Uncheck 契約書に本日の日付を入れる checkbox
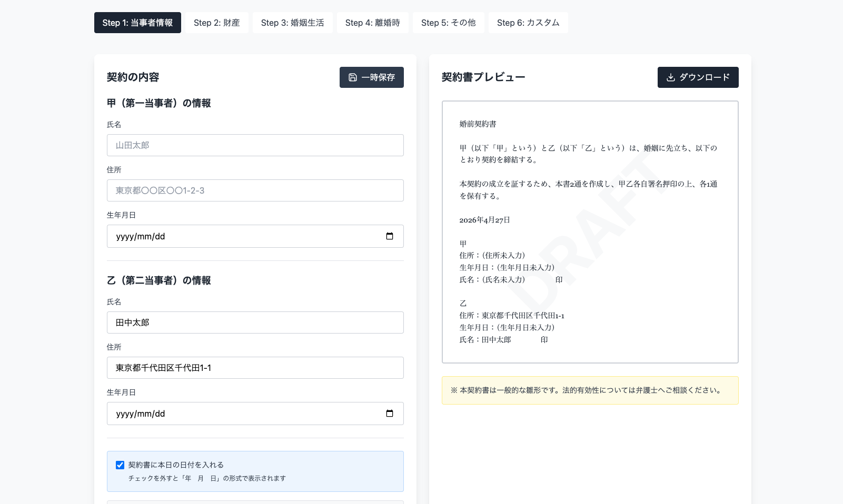Screen dimensions: 843x504 120,465
